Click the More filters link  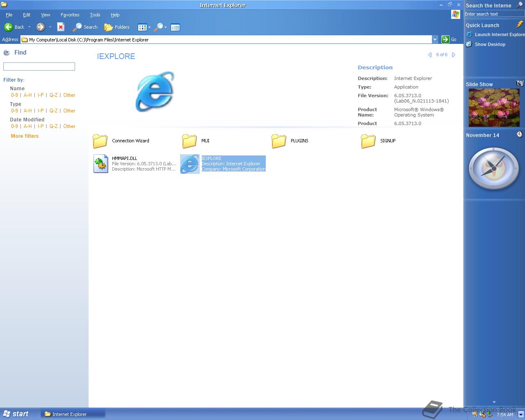(25, 136)
